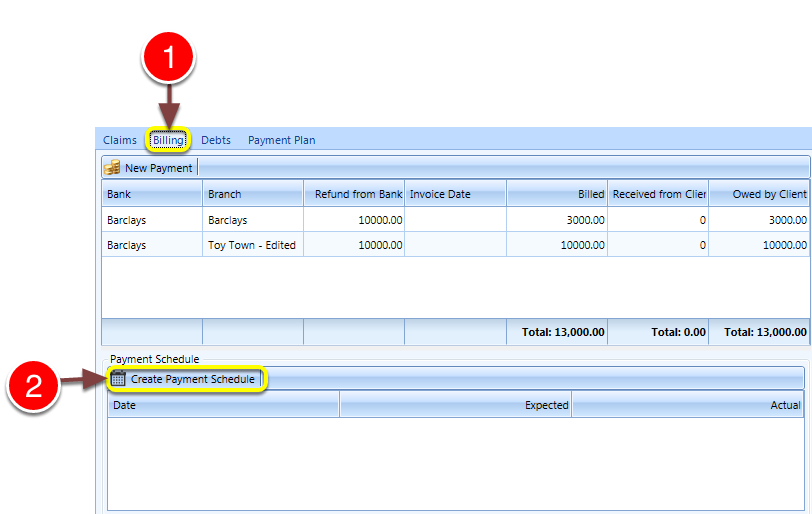
Task: Select the Barclays branch cell
Action: tap(253, 220)
